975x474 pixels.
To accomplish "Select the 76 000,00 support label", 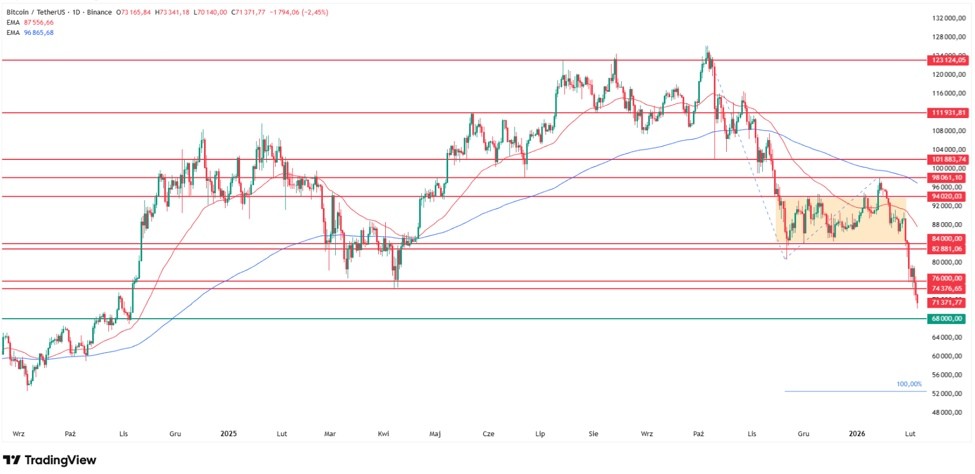I will click(x=945, y=278).
